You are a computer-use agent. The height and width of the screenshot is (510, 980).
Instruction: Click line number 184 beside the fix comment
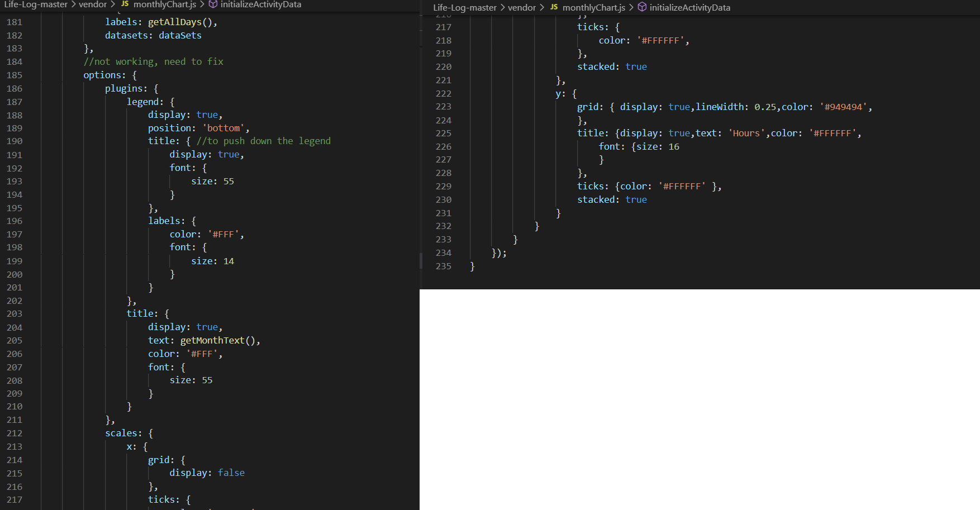15,61
